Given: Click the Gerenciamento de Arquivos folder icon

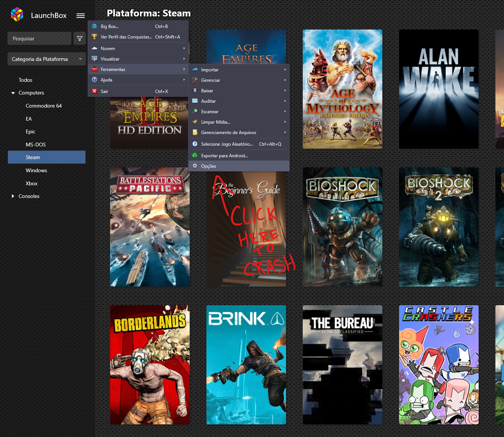Looking at the screenshot, I should pos(195,132).
